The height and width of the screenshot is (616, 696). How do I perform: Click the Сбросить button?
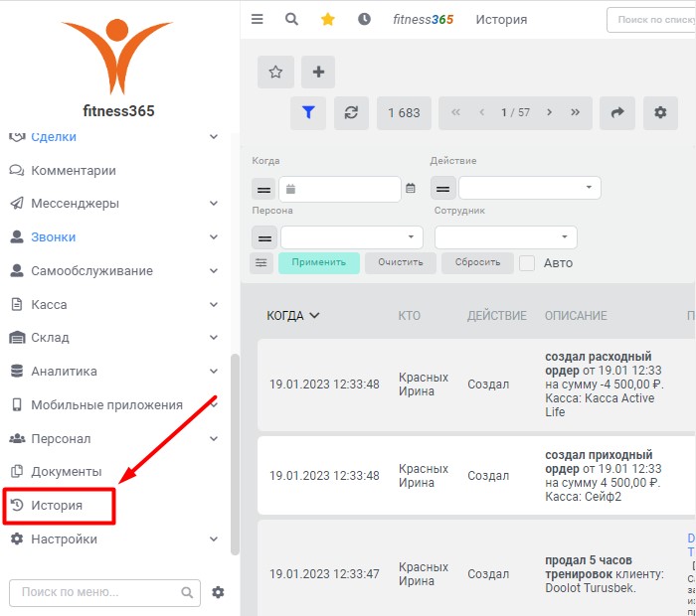click(477, 262)
